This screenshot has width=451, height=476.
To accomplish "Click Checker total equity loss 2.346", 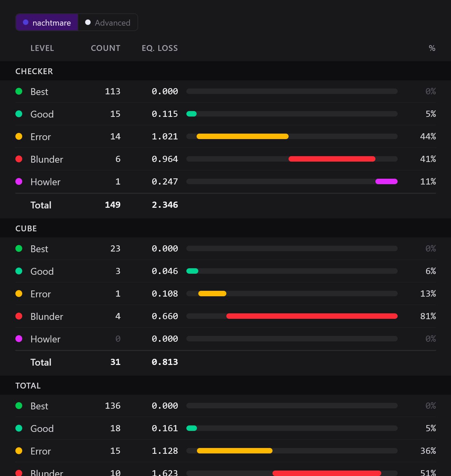I will click(x=165, y=205).
